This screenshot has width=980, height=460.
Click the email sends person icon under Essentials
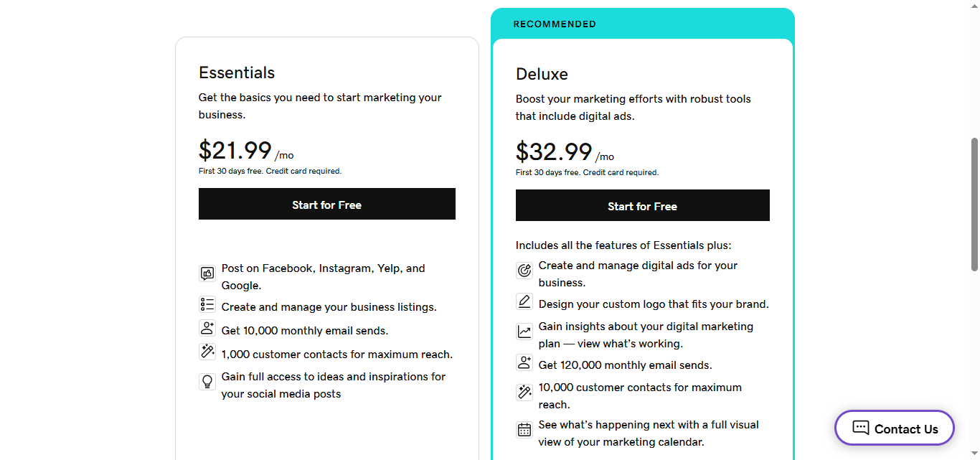207,327
